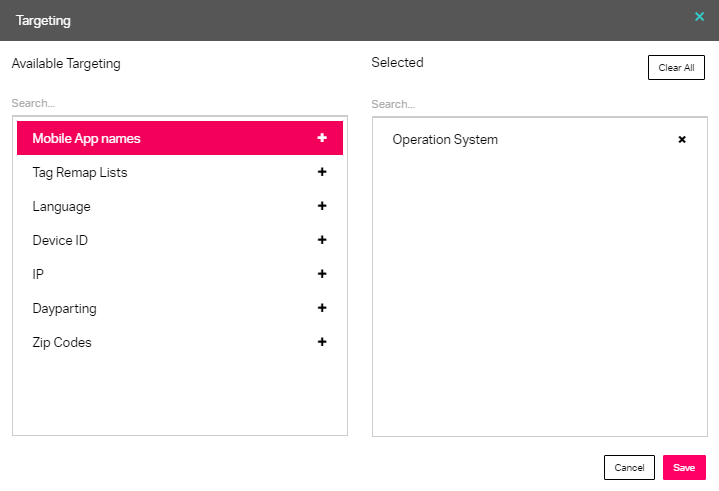
Task: Cancel the targeting changes
Action: (x=629, y=467)
